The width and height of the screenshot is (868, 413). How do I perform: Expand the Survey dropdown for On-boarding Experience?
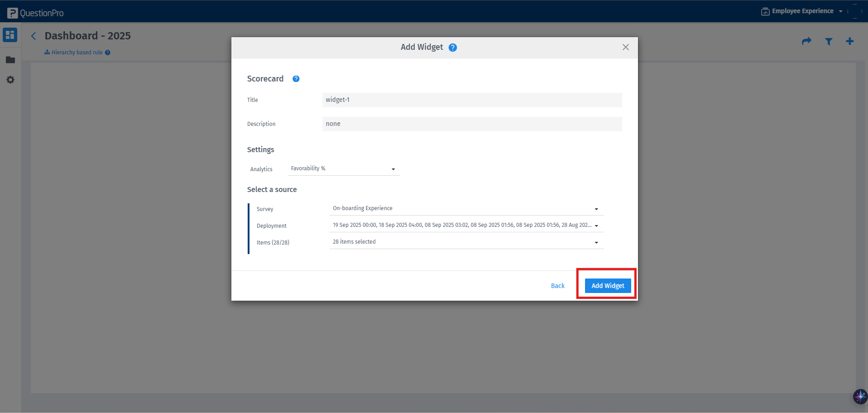(596, 209)
